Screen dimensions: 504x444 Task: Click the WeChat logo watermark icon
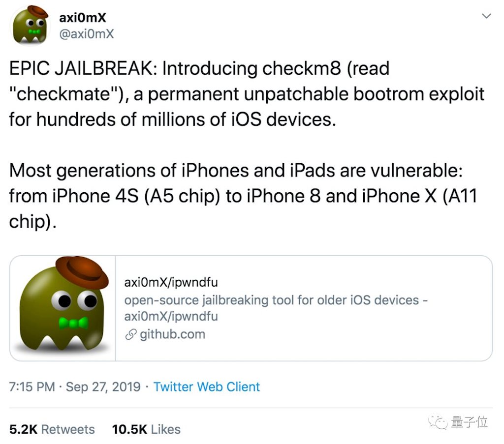(x=437, y=421)
